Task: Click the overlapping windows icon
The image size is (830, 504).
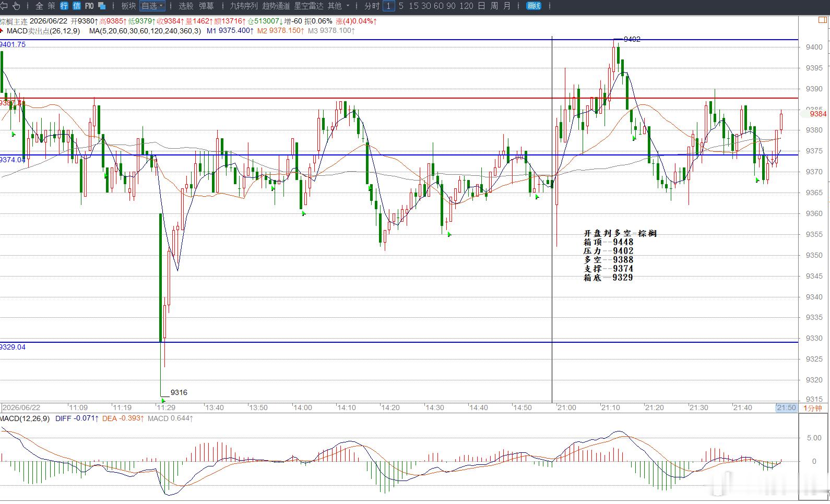Action: pos(102,6)
